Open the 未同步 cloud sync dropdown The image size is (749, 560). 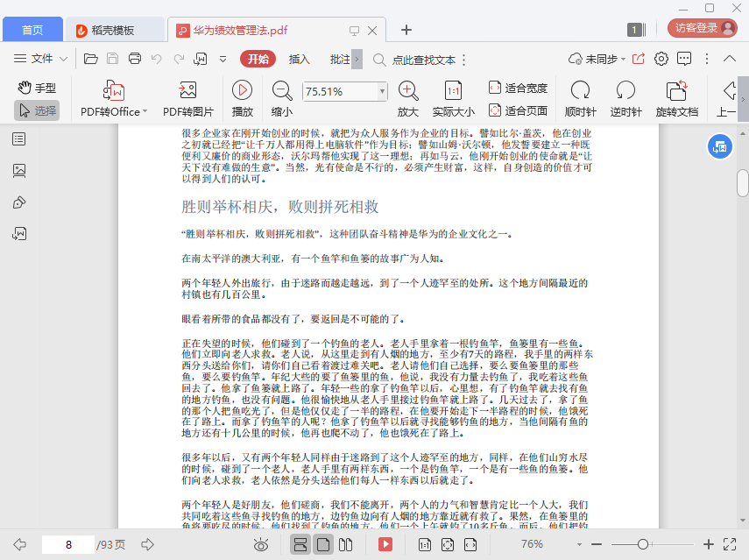click(x=597, y=60)
